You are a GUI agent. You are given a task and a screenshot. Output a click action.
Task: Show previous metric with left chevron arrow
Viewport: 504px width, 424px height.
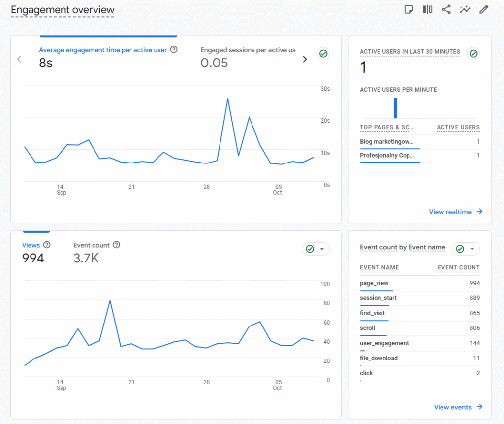(x=19, y=59)
